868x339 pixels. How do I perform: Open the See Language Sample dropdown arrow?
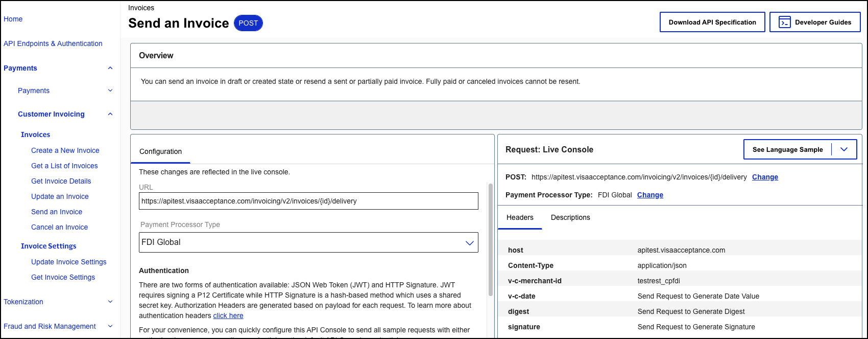coord(844,149)
